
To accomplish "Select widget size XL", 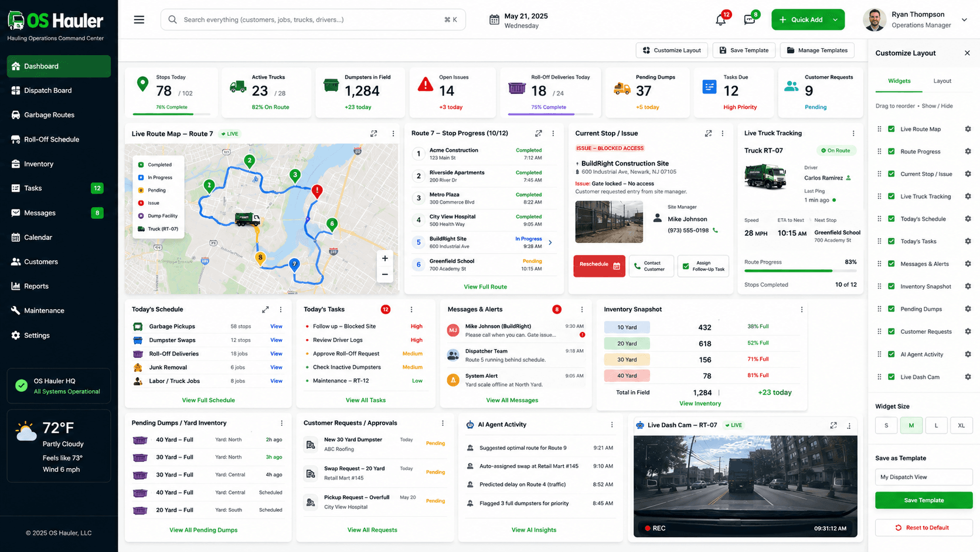I will click(961, 425).
